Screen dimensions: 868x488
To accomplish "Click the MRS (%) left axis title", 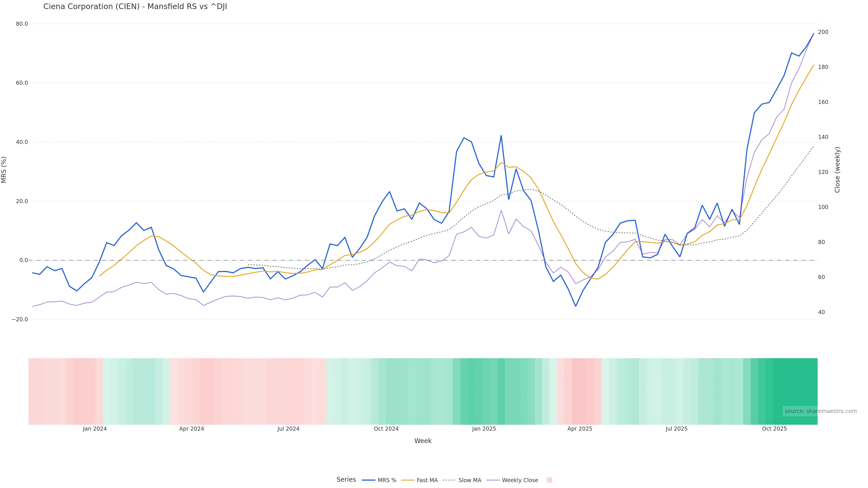I will click(x=4, y=170).
